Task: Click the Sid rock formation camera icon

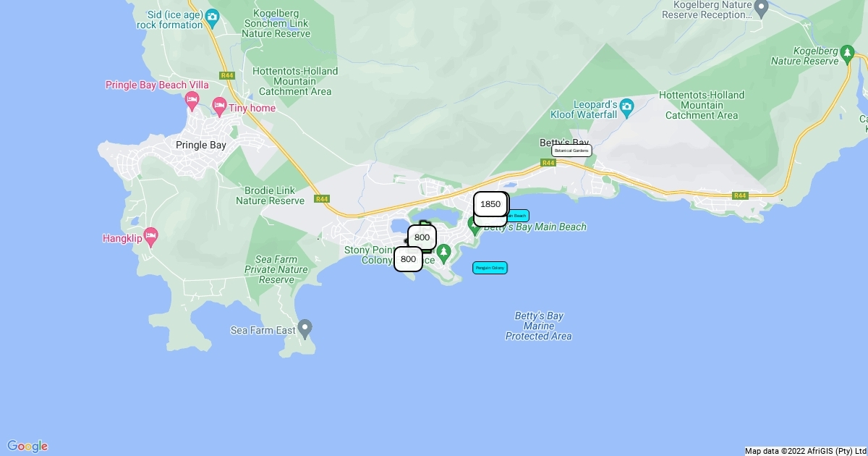Action: click(x=212, y=16)
